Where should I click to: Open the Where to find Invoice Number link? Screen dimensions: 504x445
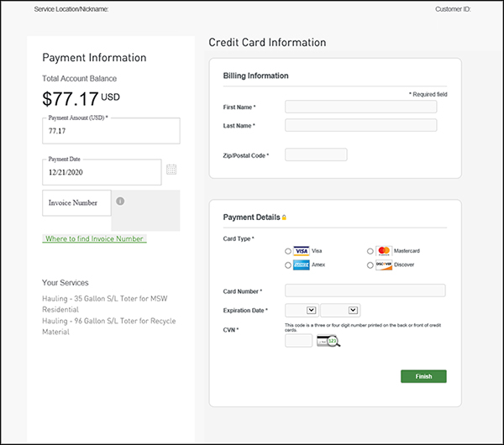[x=94, y=239]
